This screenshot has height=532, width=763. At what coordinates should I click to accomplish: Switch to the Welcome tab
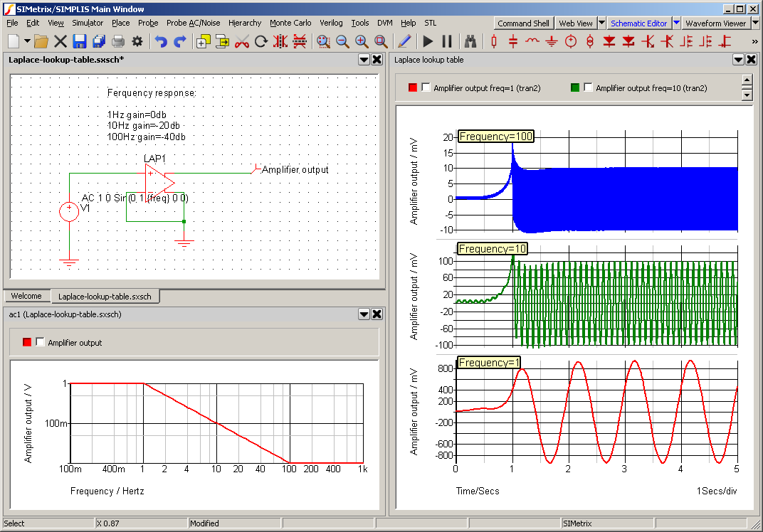coord(26,296)
